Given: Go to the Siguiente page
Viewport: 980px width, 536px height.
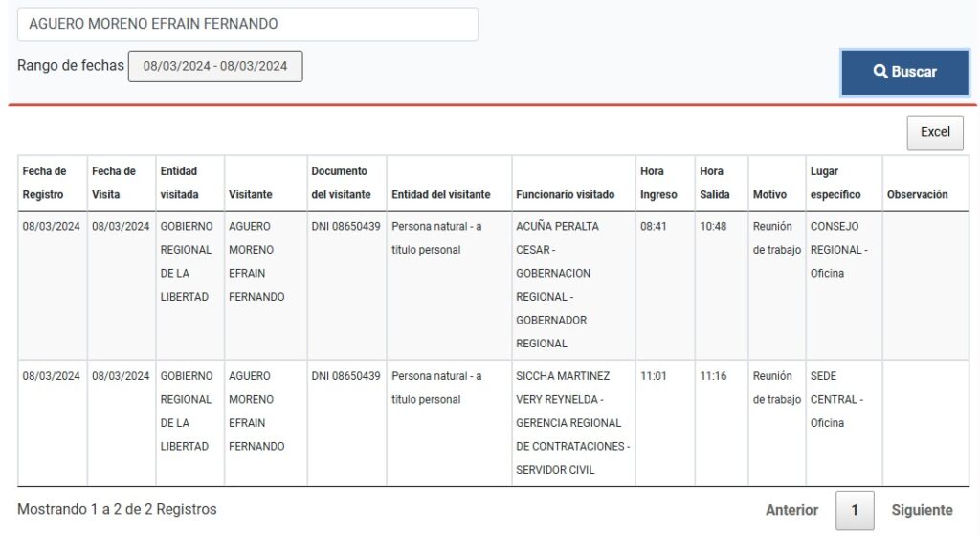Looking at the screenshot, I should (x=922, y=510).
